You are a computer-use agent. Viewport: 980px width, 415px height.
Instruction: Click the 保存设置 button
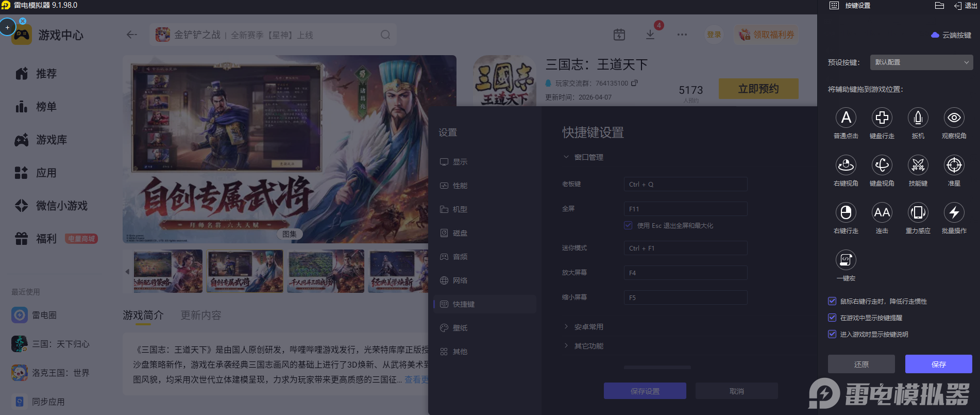coord(645,391)
